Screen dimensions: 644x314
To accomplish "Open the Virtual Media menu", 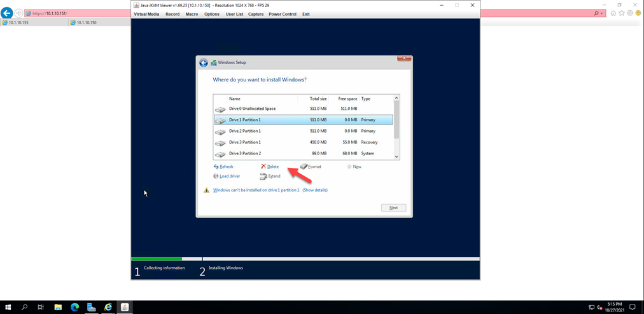I will (146, 14).
